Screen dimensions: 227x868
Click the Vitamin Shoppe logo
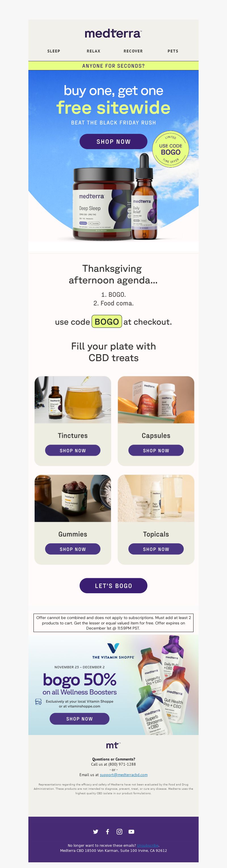pos(113,651)
